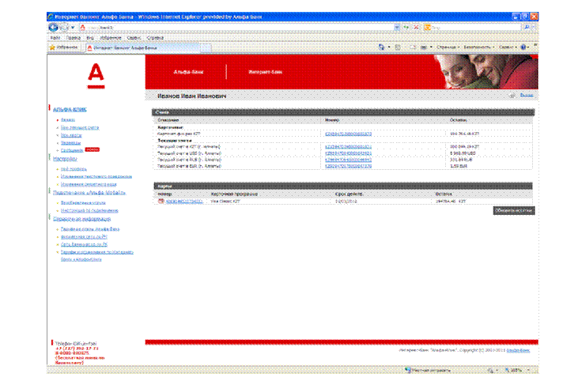Click the Visa Classic card number link
The height and width of the screenshot is (392, 563).
pyautogui.click(x=184, y=202)
